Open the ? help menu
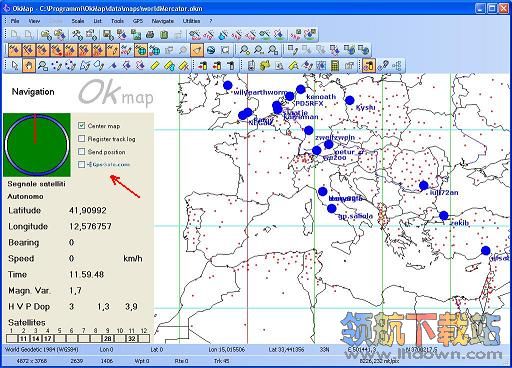 [211, 21]
